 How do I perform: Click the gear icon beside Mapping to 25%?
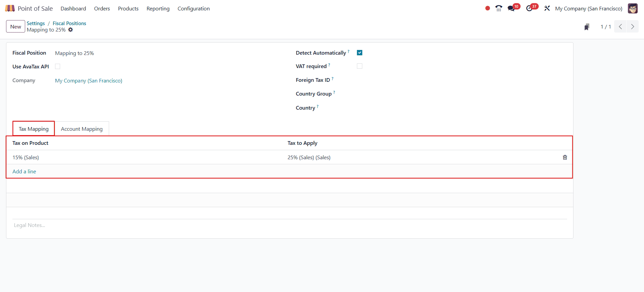pos(71,30)
